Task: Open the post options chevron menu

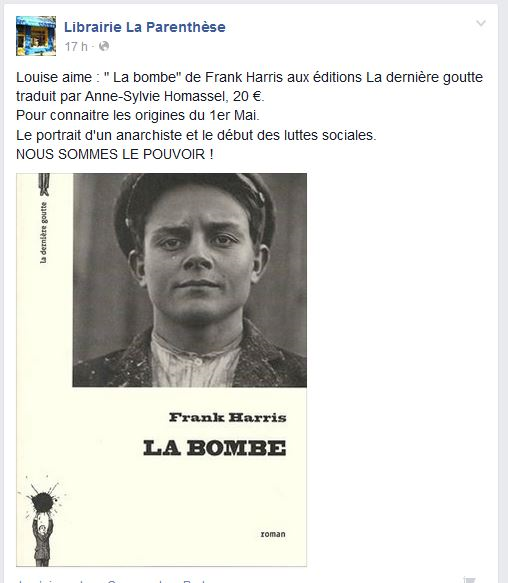Action: 481,23
